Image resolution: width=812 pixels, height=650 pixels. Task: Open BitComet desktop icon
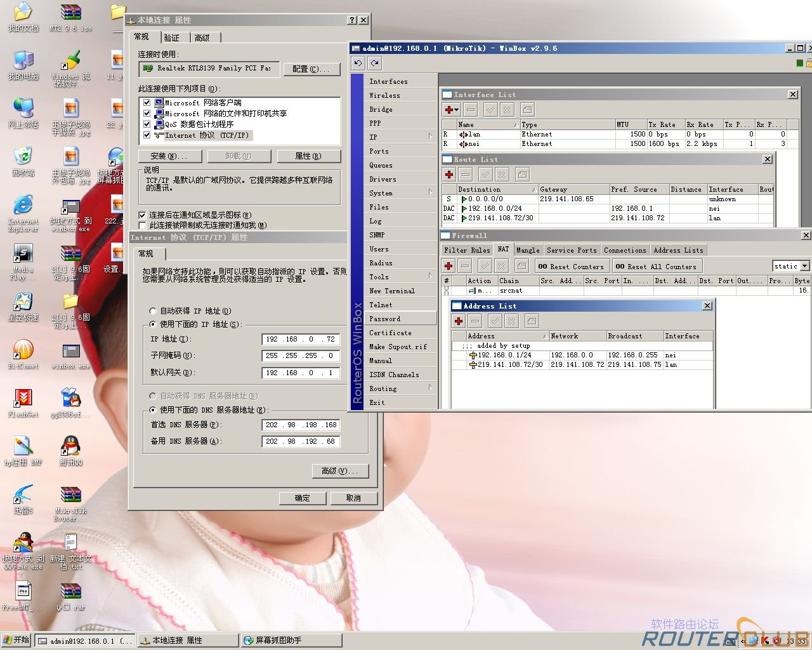pos(23,354)
